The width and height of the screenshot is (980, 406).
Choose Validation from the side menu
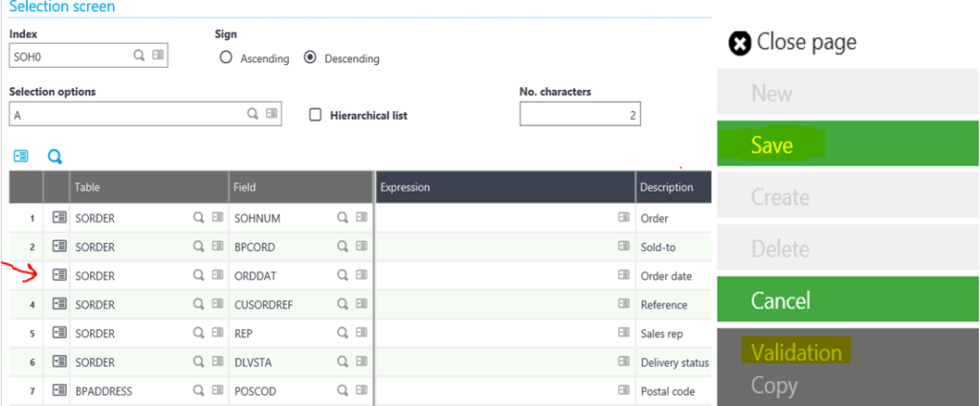[796, 352]
